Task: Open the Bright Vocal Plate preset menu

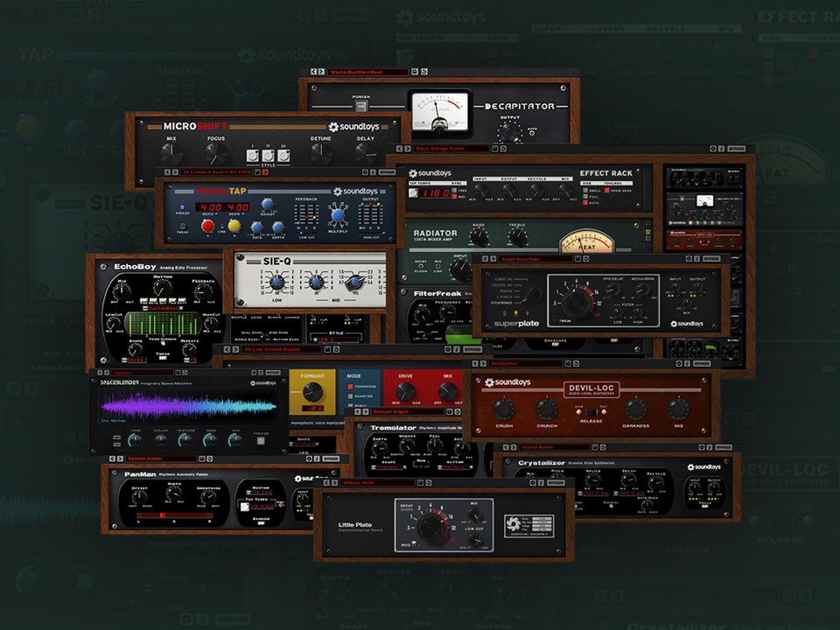Action: (538, 257)
